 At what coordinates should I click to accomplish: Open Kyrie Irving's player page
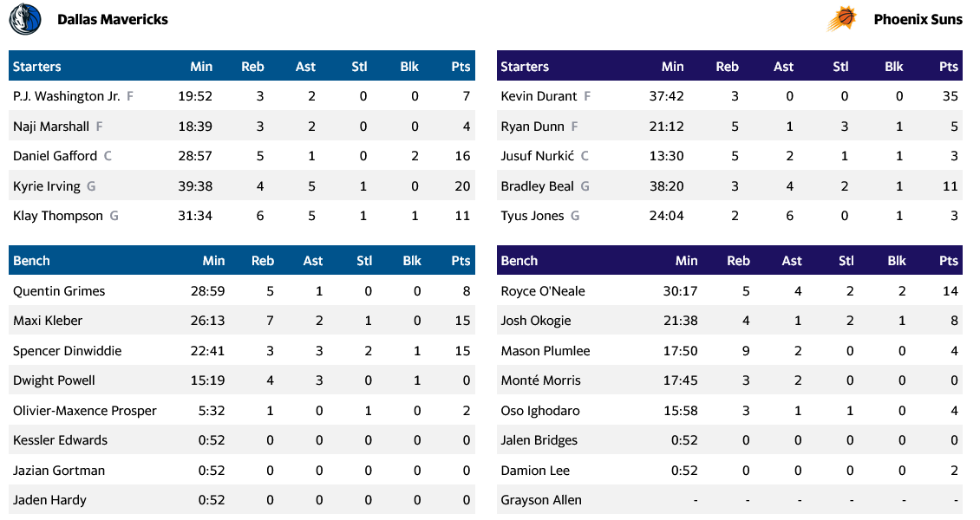click(x=47, y=186)
